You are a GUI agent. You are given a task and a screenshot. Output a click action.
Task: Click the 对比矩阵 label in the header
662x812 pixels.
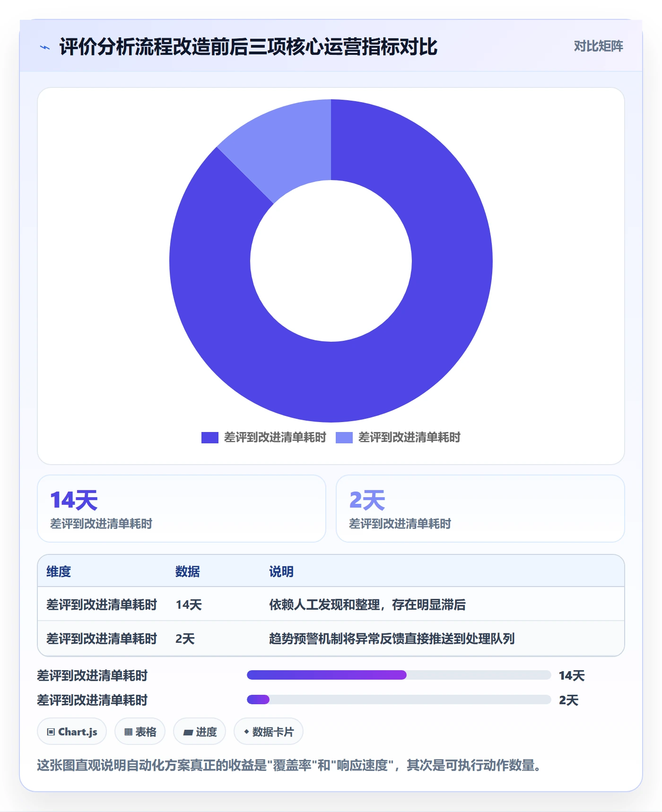click(x=598, y=46)
